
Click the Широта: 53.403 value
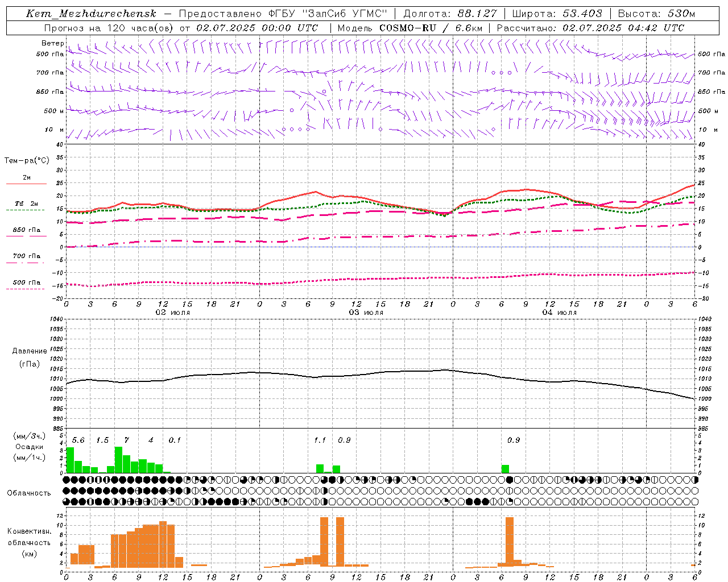pos(557,14)
